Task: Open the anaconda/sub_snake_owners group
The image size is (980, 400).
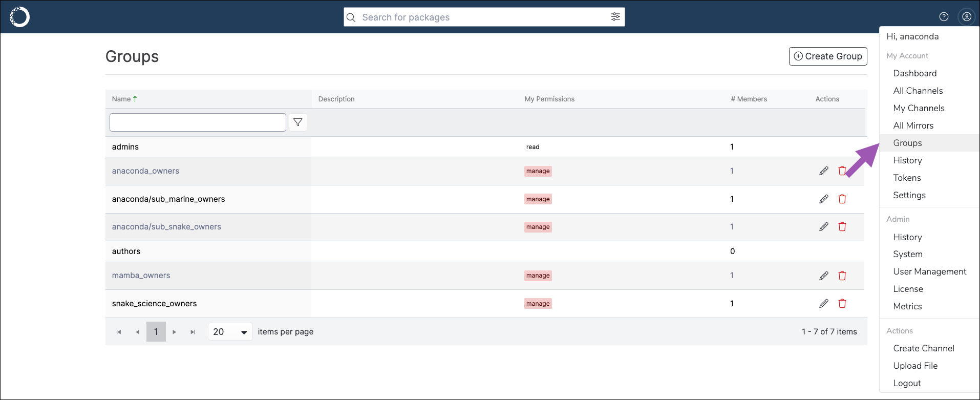Action: coord(166,227)
